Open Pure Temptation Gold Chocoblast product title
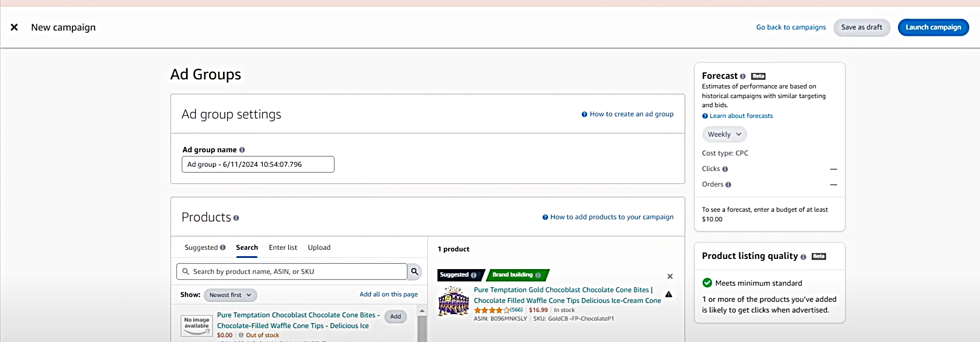 567,295
